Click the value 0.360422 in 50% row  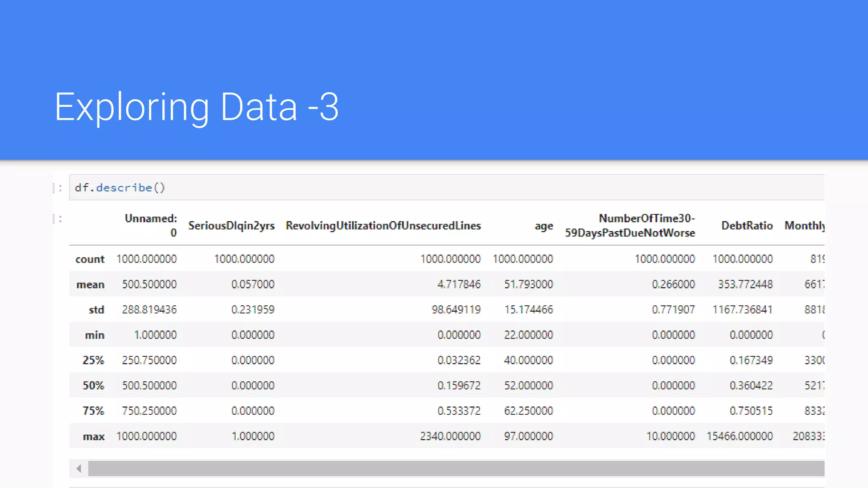point(751,385)
